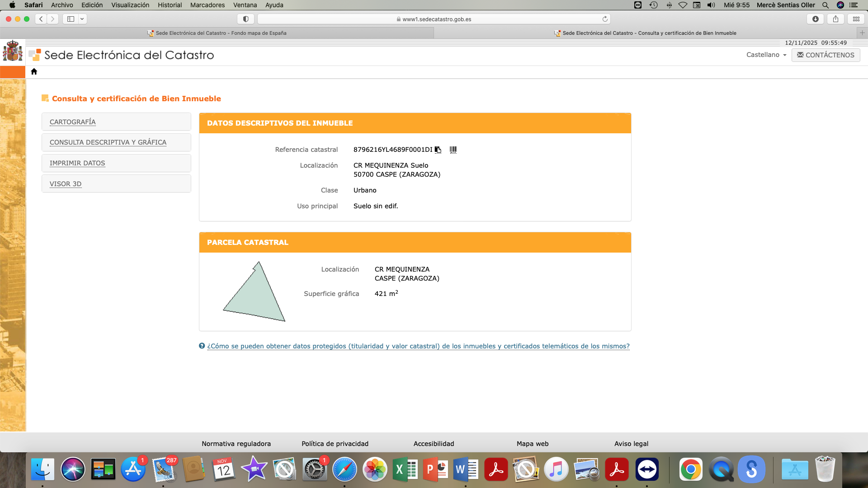Open the Marcadores menu

[x=207, y=5]
